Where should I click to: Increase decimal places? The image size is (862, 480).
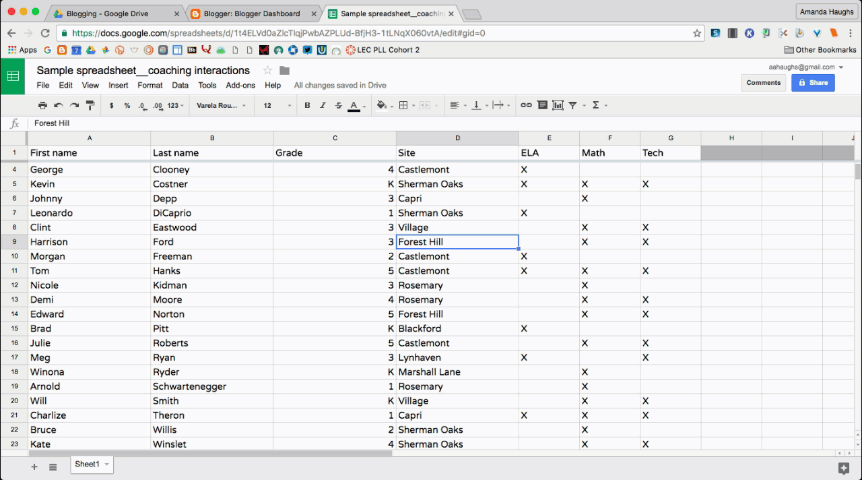click(158, 106)
